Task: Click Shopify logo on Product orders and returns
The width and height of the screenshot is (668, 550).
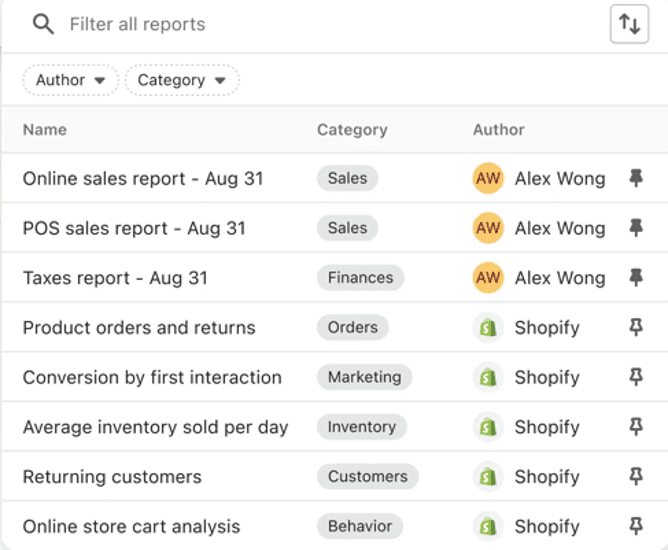Action: (488, 328)
